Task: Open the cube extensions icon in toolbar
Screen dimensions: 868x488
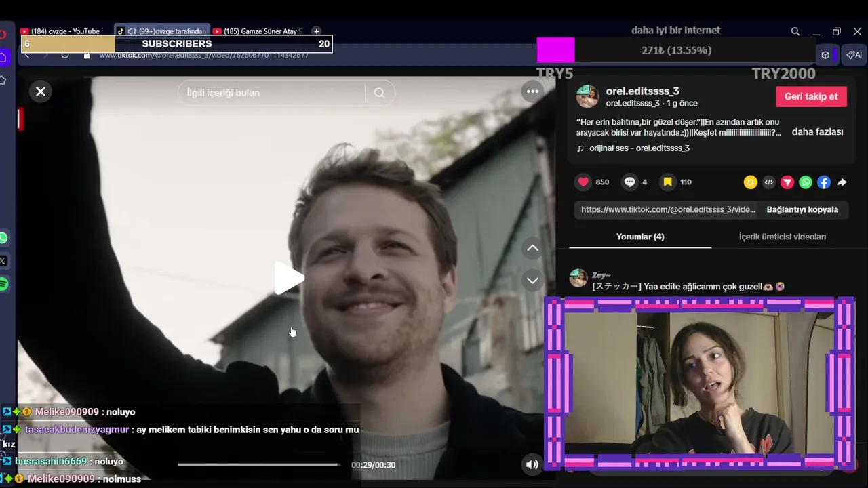Action: pos(825,55)
